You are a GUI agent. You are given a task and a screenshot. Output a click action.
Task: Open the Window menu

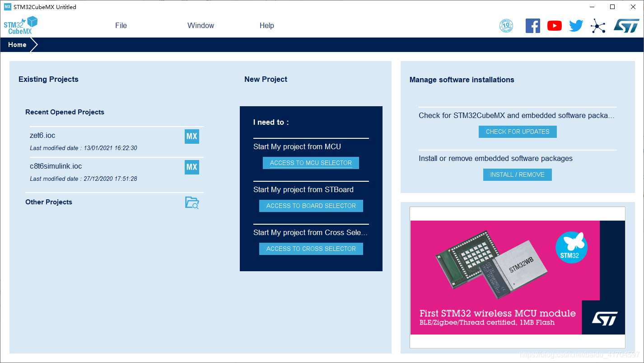[x=201, y=26]
